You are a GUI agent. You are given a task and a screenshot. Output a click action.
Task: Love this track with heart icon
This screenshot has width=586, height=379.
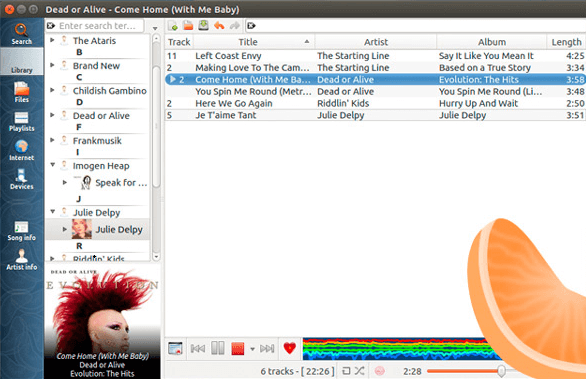[x=290, y=348]
